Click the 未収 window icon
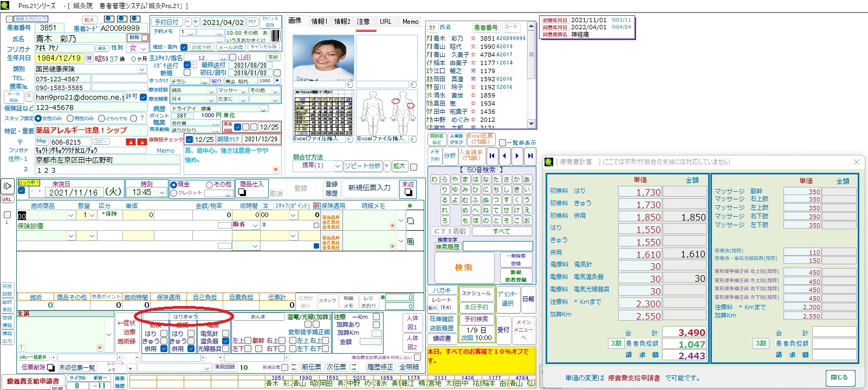 point(408,192)
